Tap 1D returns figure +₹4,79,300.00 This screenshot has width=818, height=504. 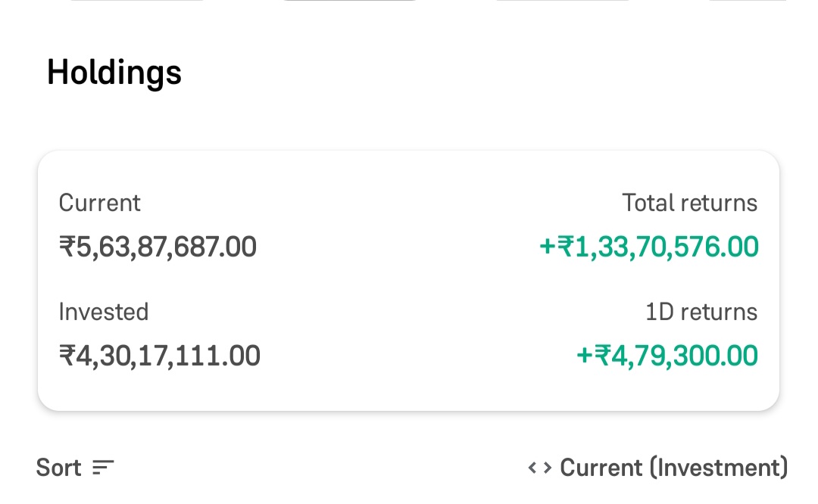pyautogui.click(x=667, y=356)
